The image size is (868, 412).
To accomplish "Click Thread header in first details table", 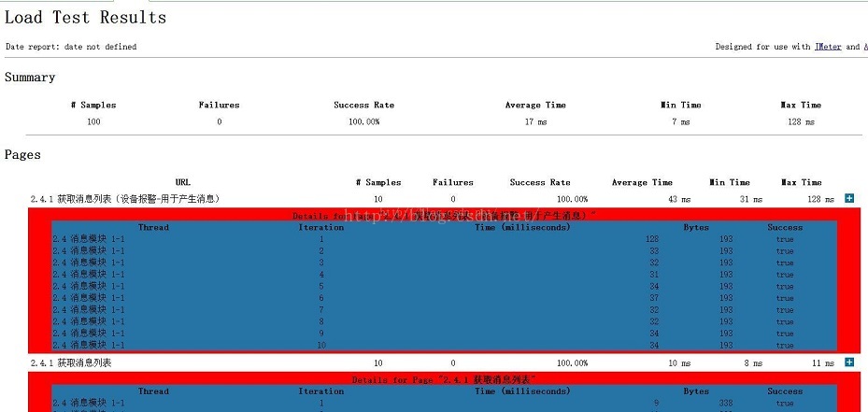I will pyautogui.click(x=153, y=227).
